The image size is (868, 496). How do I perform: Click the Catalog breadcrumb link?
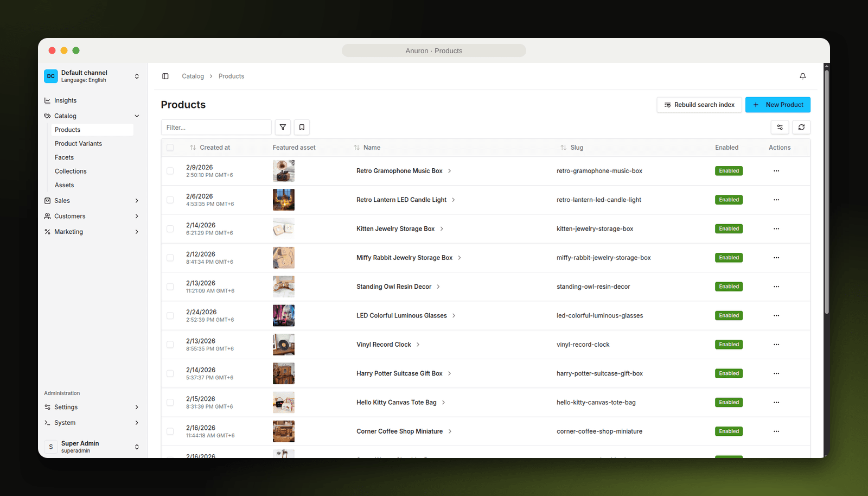pyautogui.click(x=193, y=77)
